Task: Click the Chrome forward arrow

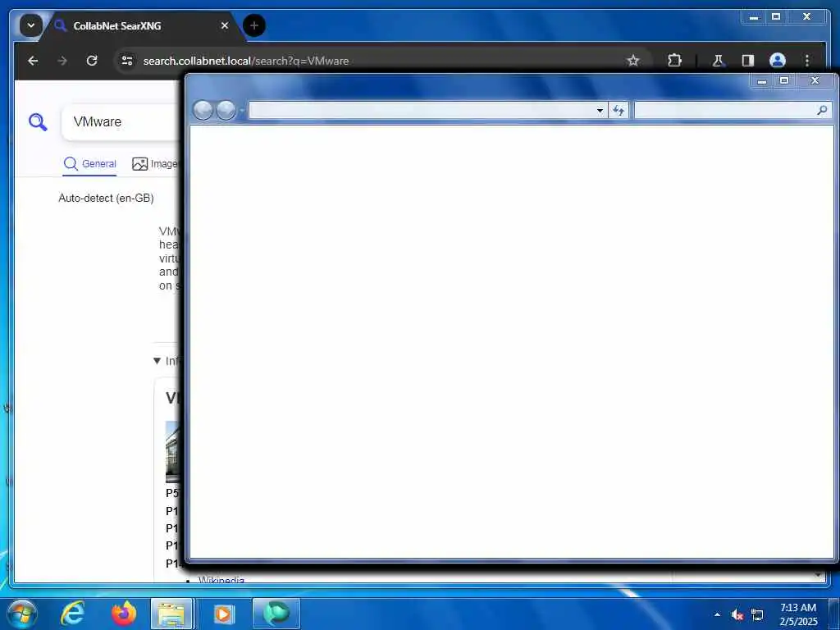Action: pos(62,61)
